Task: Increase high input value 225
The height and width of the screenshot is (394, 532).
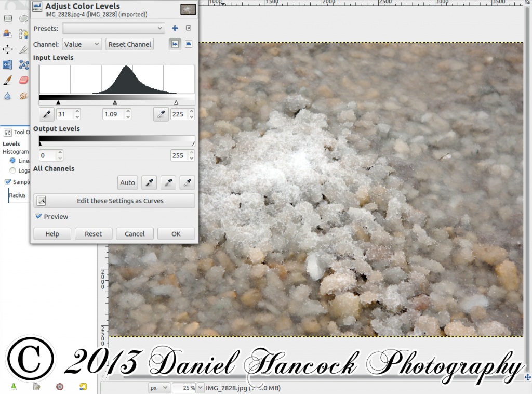Action: point(192,111)
